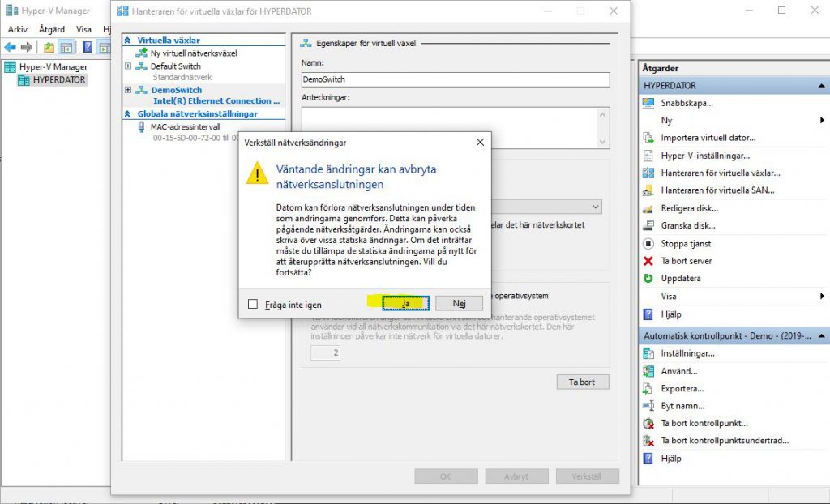Click Granska disk action
The width and height of the screenshot is (830, 504).
(x=687, y=225)
